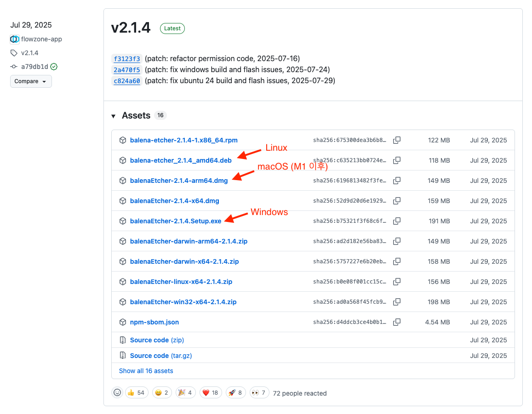Image resolution: width=532 pixels, height=414 pixels.
Task: Open commit 2a470f5
Action: 126,70
